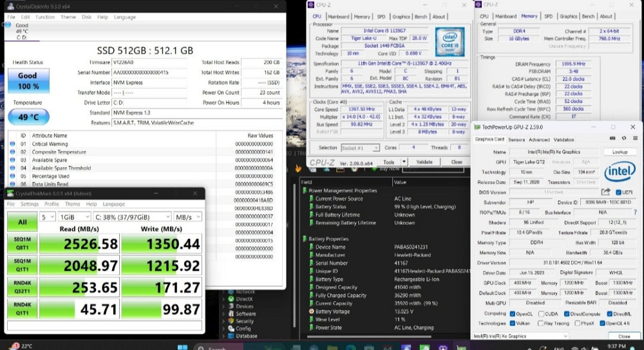Open the 1GiB test size dropdown
The image size is (644, 350).
click(x=75, y=217)
